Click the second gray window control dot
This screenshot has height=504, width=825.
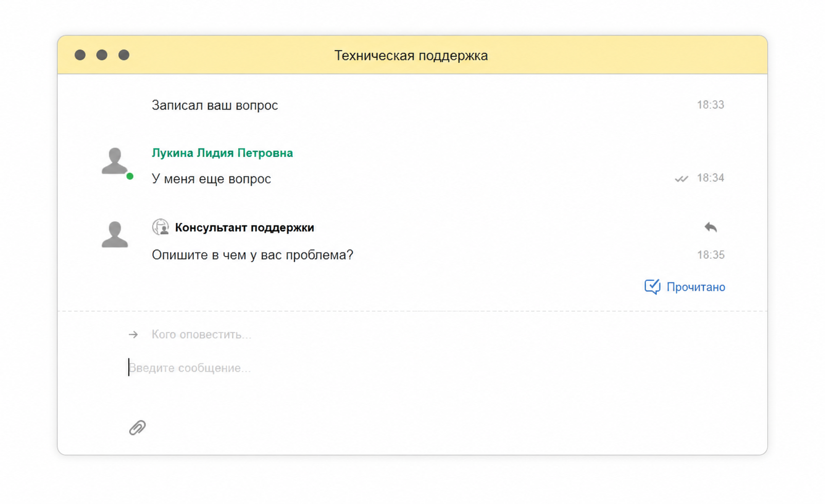click(x=102, y=55)
